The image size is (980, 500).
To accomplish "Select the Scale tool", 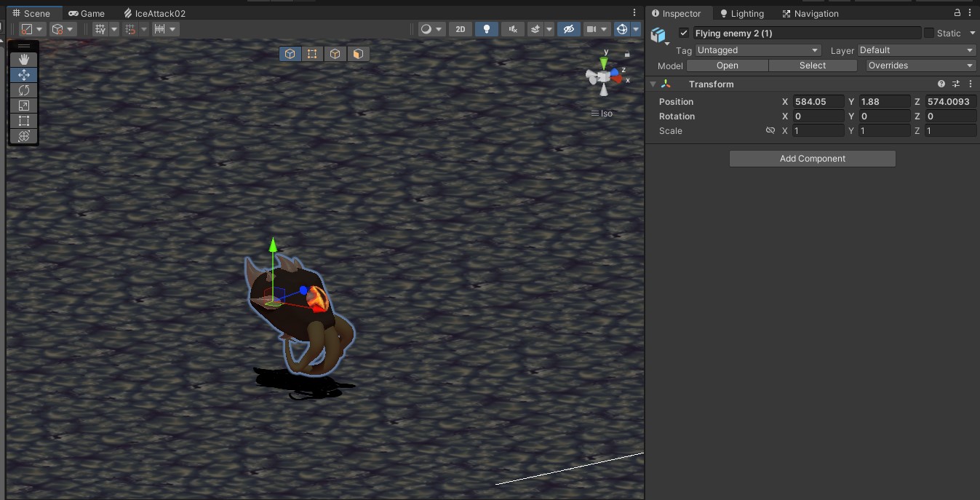I will 23,106.
